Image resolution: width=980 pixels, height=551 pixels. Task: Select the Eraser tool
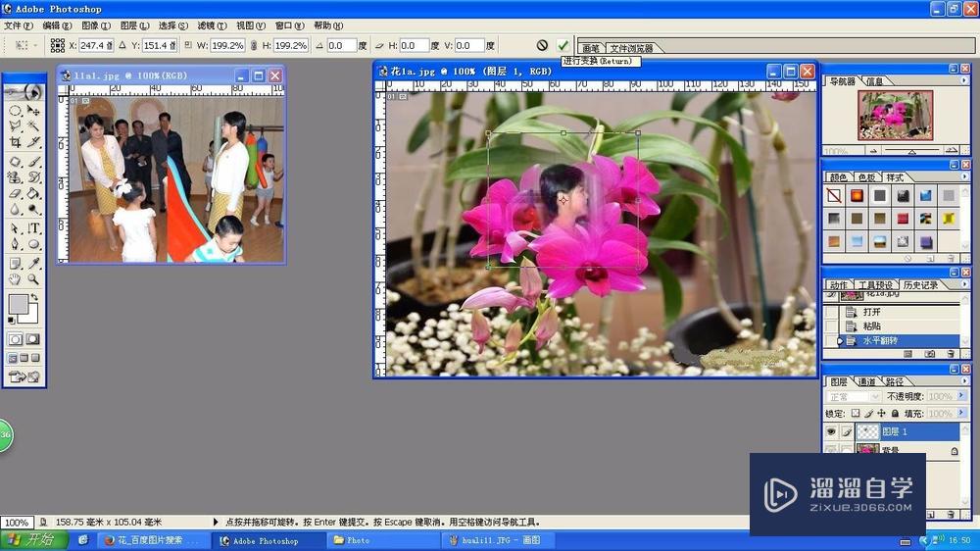(x=16, y=194)
